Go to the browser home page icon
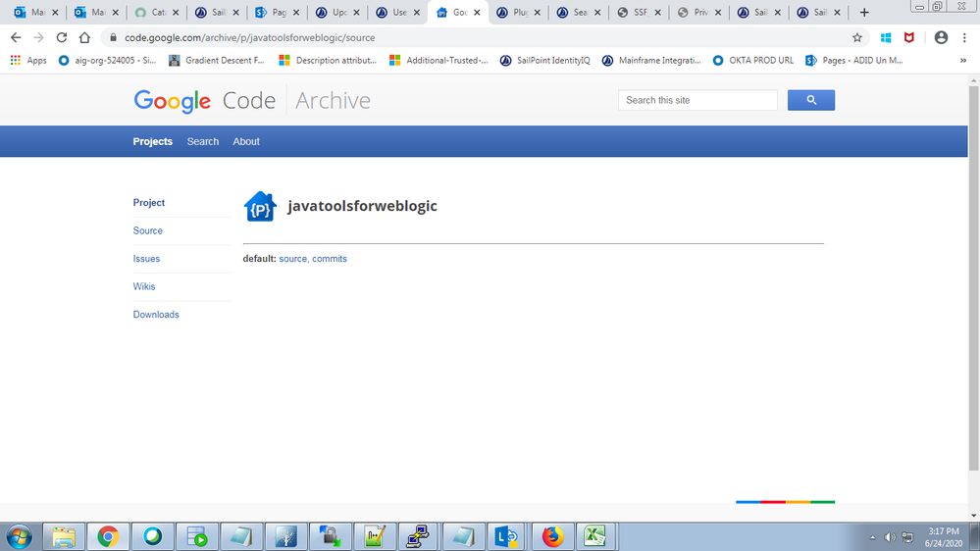 pos(85,37)
